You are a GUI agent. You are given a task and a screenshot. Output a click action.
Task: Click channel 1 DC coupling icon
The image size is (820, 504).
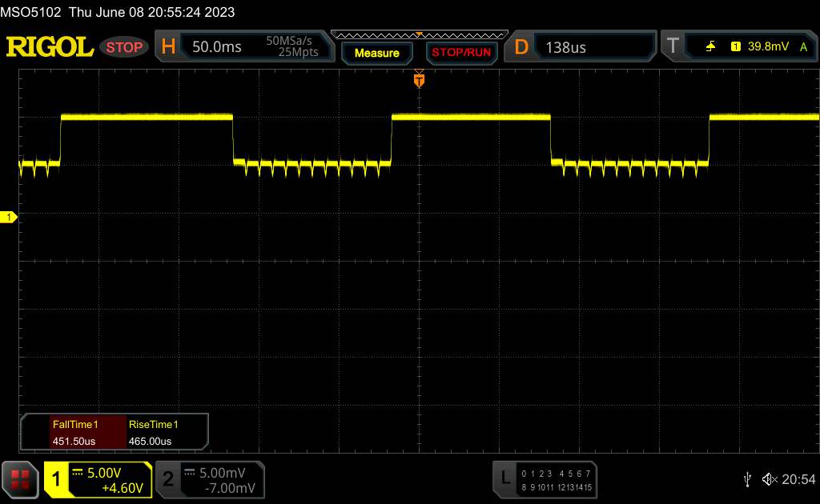(78, 472)
